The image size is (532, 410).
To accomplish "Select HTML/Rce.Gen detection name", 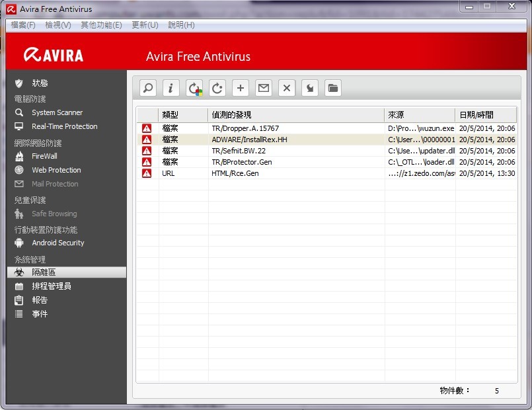I will tap(235, 173).
